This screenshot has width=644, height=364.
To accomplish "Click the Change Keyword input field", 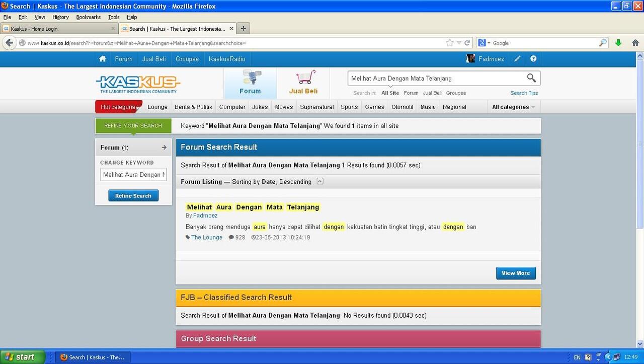I will 133,175.
